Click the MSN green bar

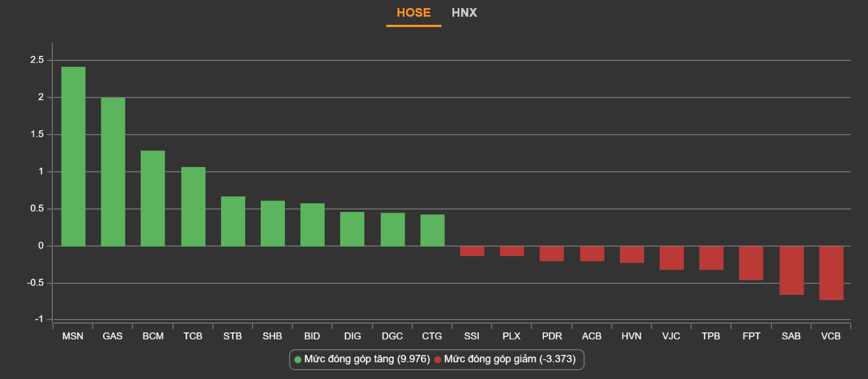pos(73,157)
